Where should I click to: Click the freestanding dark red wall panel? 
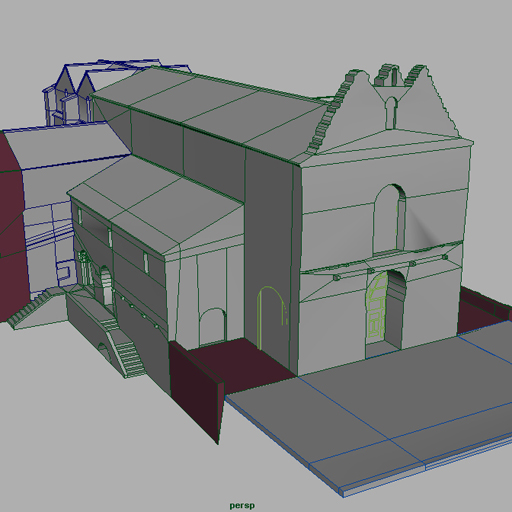pyautogui.click(x=196, y=390)
